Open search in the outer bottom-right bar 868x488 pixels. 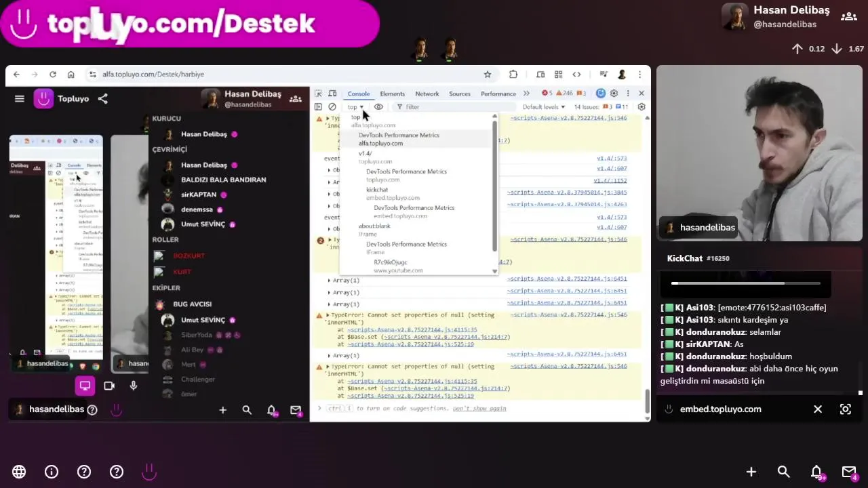[784, 472]
